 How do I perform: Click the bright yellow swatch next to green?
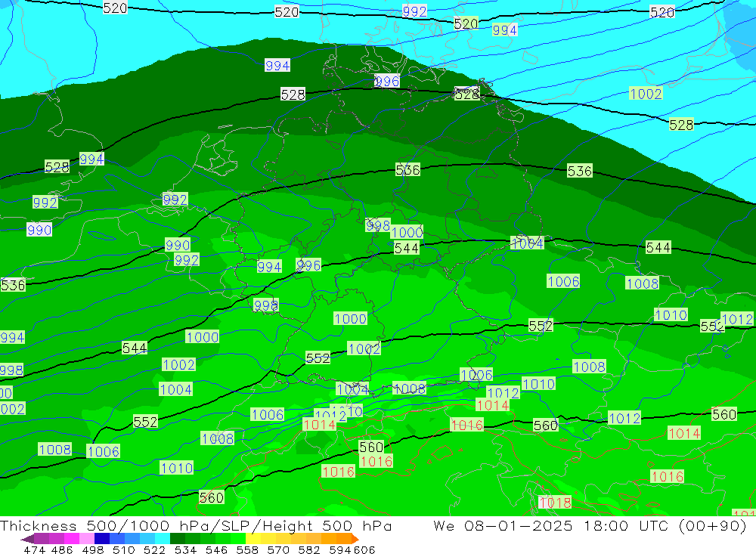(x=253, y=539)
